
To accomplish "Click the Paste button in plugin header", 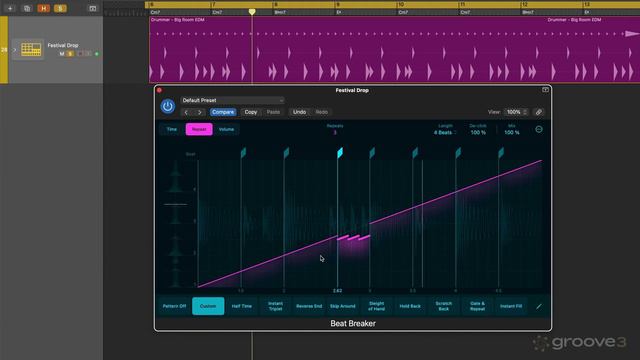I will (x=273, y=112).
